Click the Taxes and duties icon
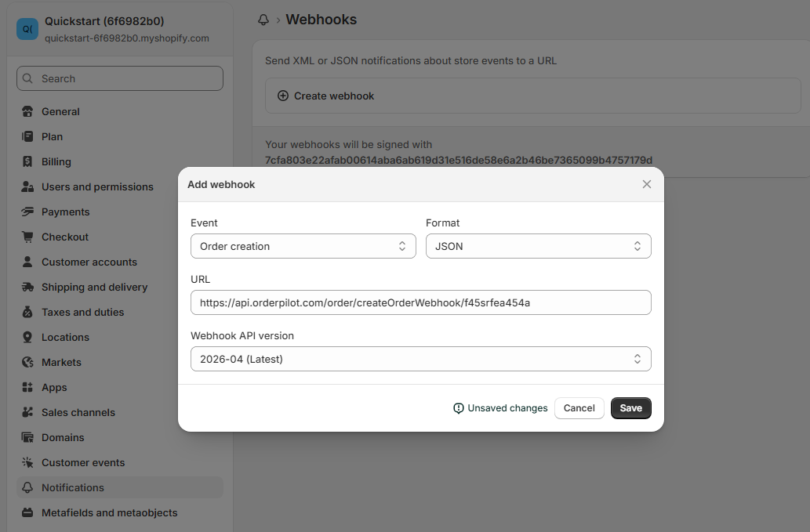 (27, 312)
